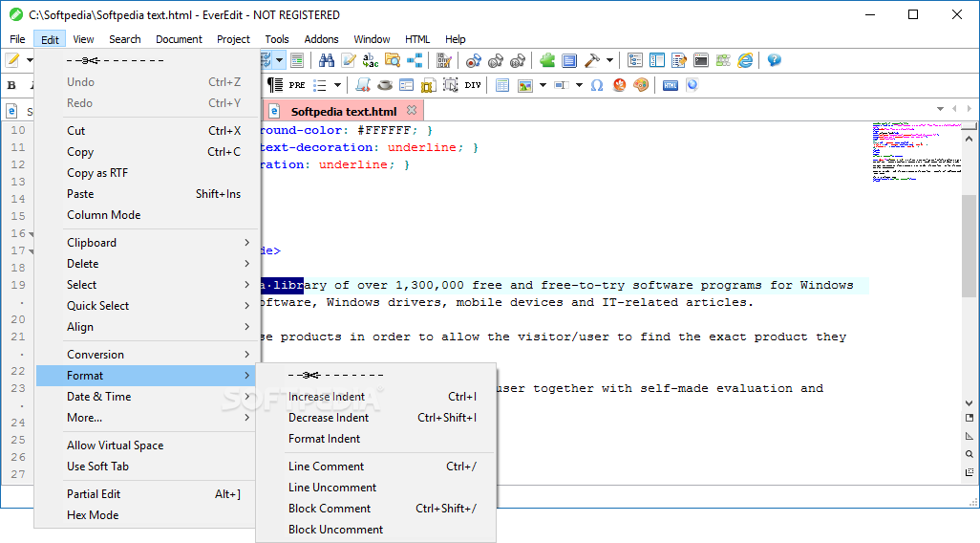Viewport: 980px width, 543px height.
Task: Choose Copy as RTF
Action: [x=147, y=173]
